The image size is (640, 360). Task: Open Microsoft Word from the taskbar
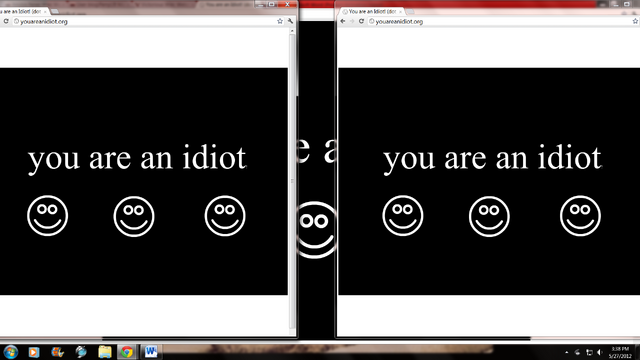coord(151,352)
